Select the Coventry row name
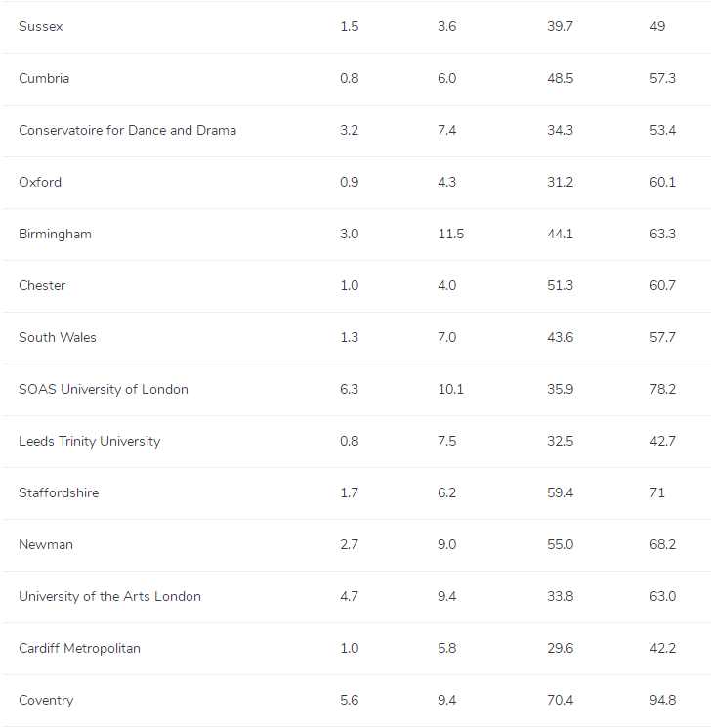The image size is (713, 728). 46,701
